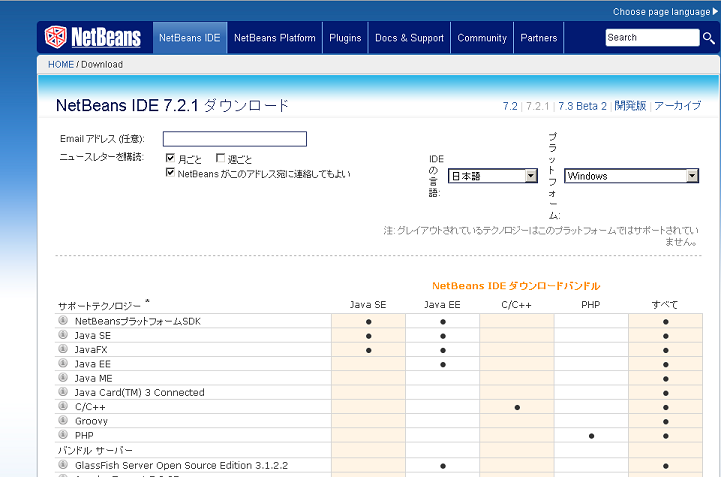Viewport: 721px width, 477px height.
Task: Click info icon beside PHP row
Action: [x=63, y=434]
